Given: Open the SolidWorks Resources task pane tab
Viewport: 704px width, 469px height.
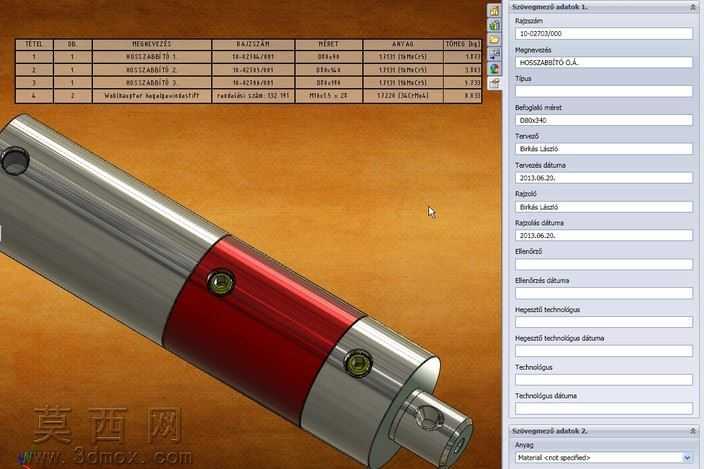Looking at the screenshot, I should coord(494,11).
